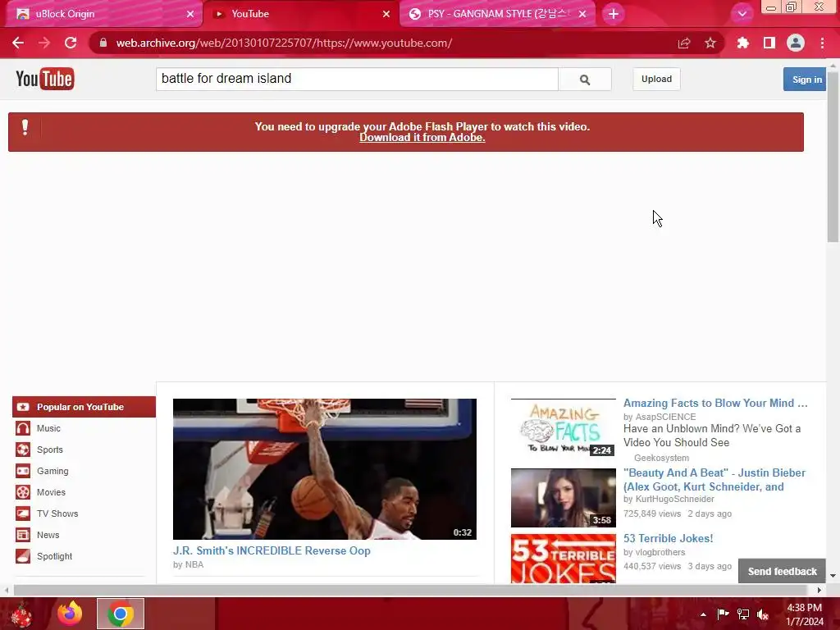The image size is (840, 630).
Task: Open the tab search dropdown
Action: pyautogui.click(x=742, y=14)
